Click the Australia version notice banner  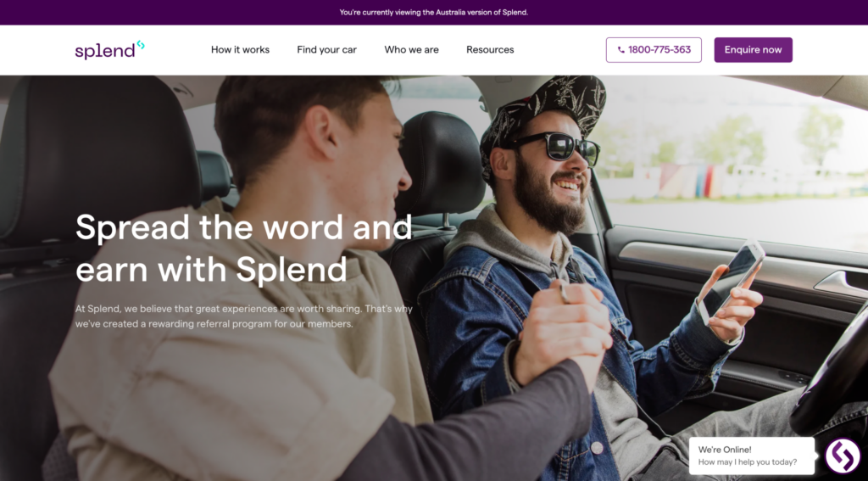click(x=434, y=12)
